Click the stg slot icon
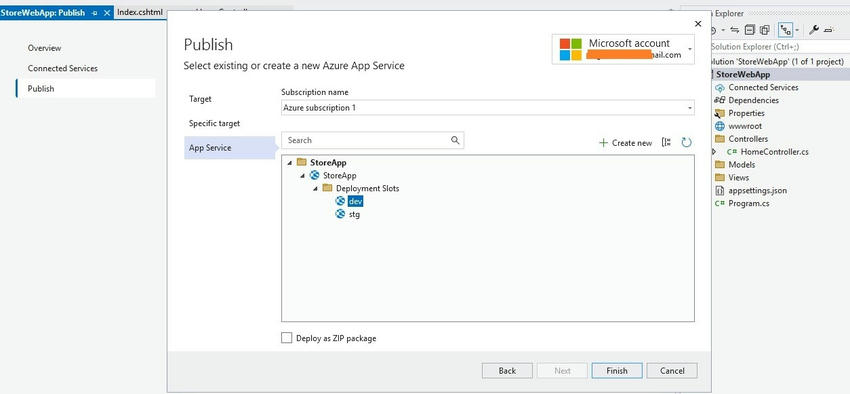Image resolution: width=850 pixels, height=394 pixels. click(340, 214)
